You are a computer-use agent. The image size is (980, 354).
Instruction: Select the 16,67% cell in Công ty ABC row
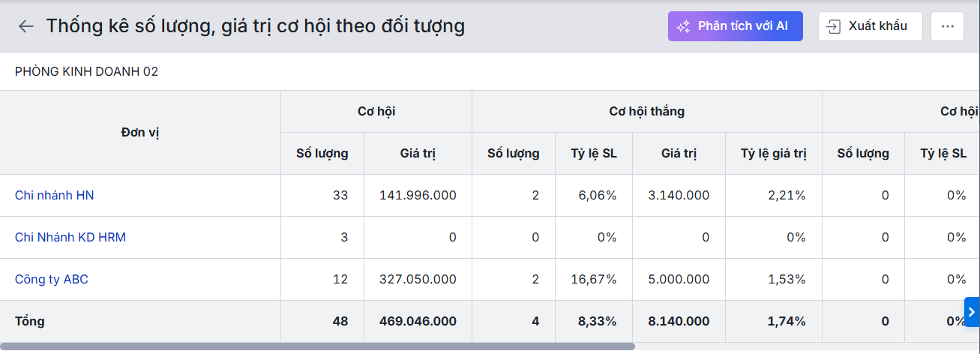coord(594,279)
